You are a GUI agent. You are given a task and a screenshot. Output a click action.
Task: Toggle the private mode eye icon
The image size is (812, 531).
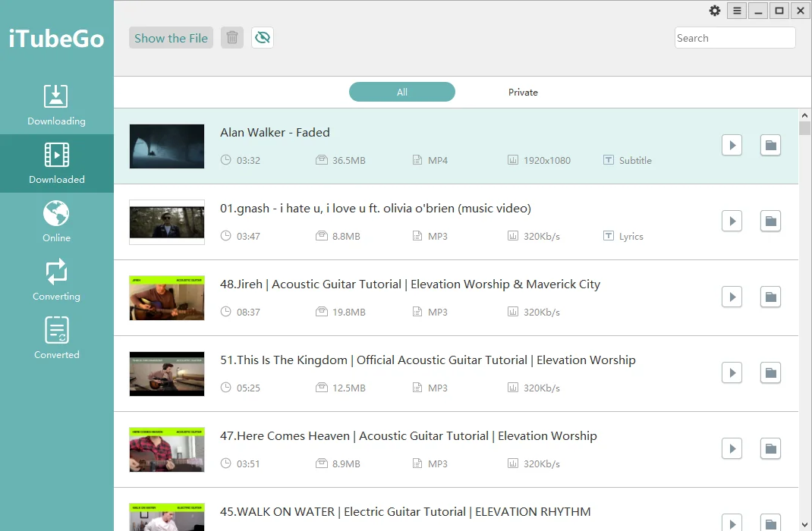pyautogui.click(x=263, y=38)
